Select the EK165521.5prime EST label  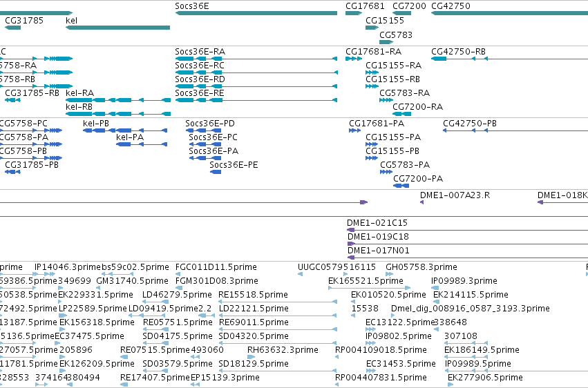click(x=366, y=281)
